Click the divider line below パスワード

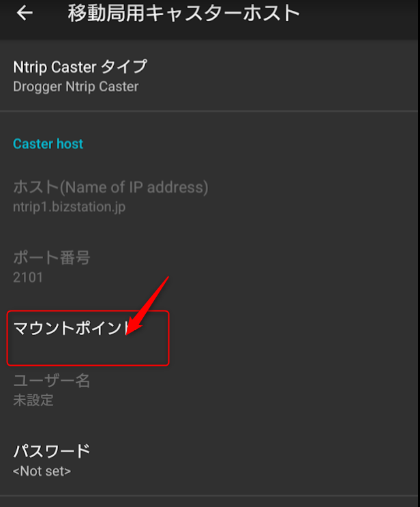pyautogui.click(x=210, y=496)
